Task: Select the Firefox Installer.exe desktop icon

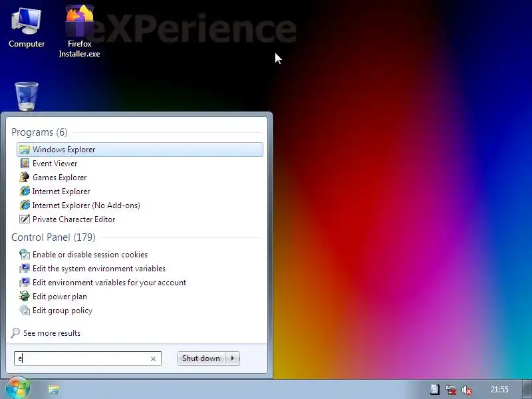Action: [x=79, y=31]
